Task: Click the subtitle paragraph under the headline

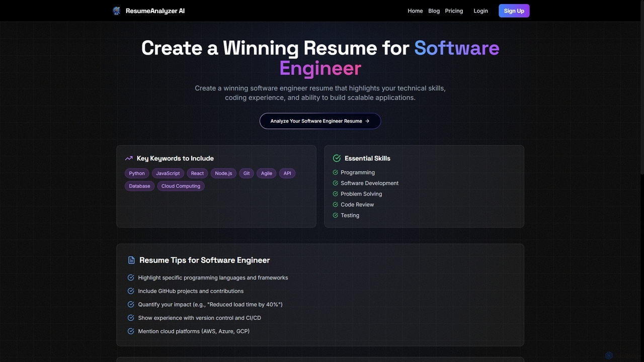Action: click(320, 93)
